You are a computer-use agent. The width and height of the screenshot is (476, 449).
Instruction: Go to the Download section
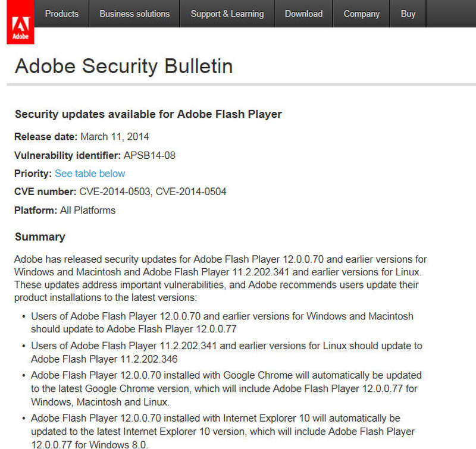pyautogui.click(x=303, y=14)
